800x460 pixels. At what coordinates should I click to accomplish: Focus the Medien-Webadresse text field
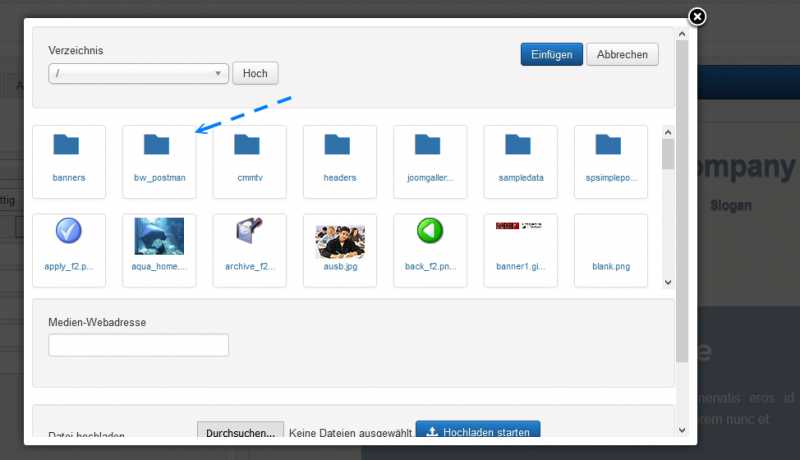point(138,345)
